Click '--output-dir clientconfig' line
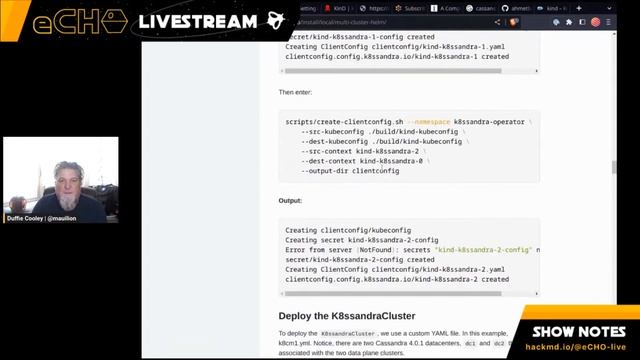 coord(350,171)
